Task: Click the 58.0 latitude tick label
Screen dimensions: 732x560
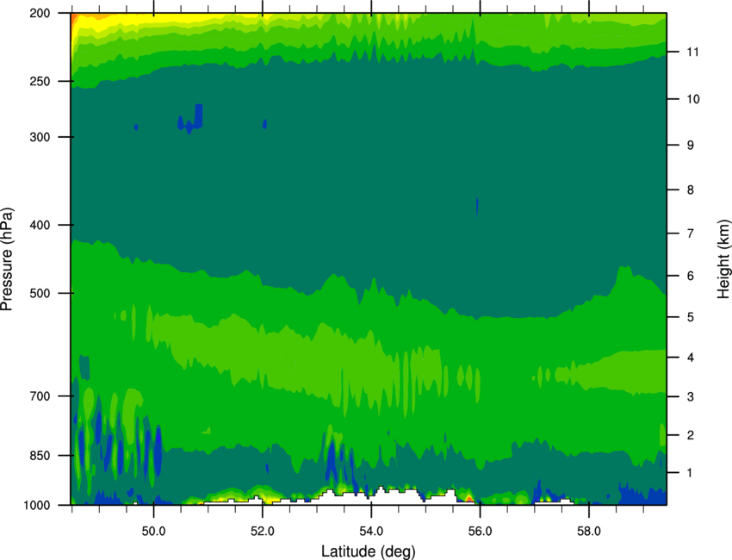Action: click(x=589, y=531)
